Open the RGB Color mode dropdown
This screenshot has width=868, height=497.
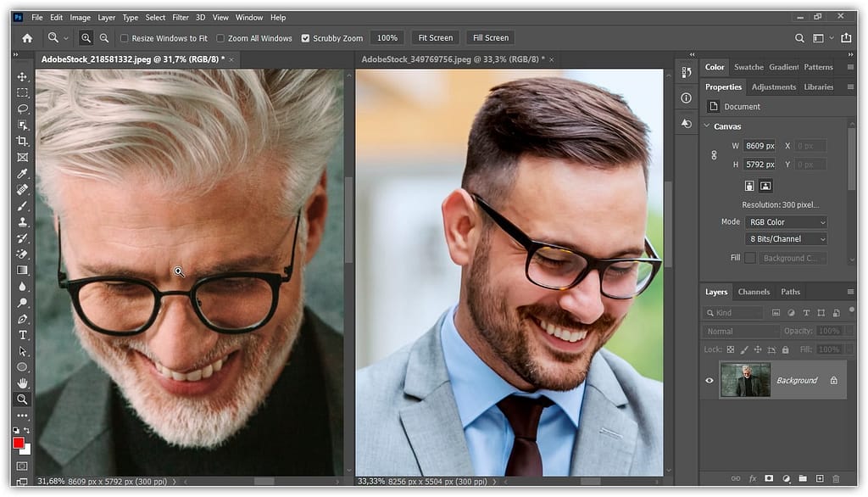785,221
